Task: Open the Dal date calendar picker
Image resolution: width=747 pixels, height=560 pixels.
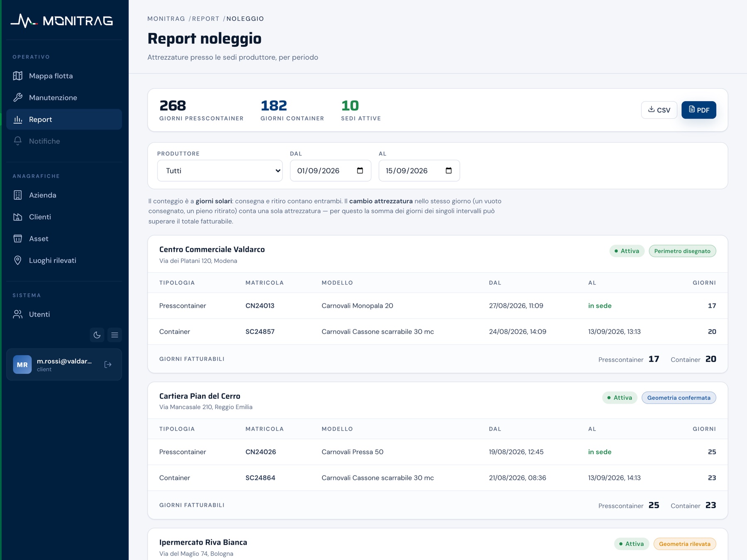Action: [360, 170]
